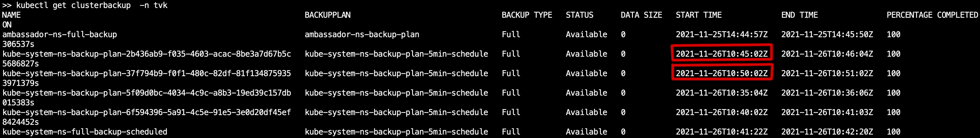Screen dimensions: 980x138
Task: Select highlighted start time 2021-11-26T10:50:02Z
Action: tap(722, 73)
